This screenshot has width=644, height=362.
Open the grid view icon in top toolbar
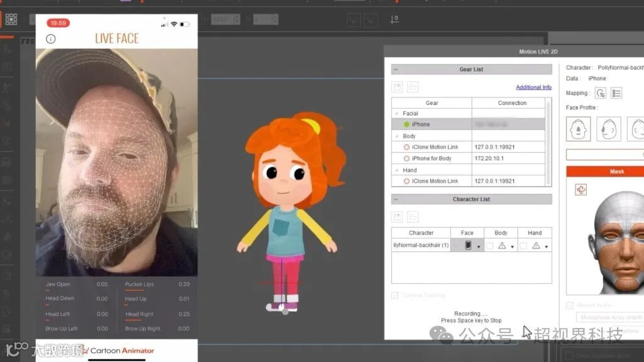click(11, 19)
